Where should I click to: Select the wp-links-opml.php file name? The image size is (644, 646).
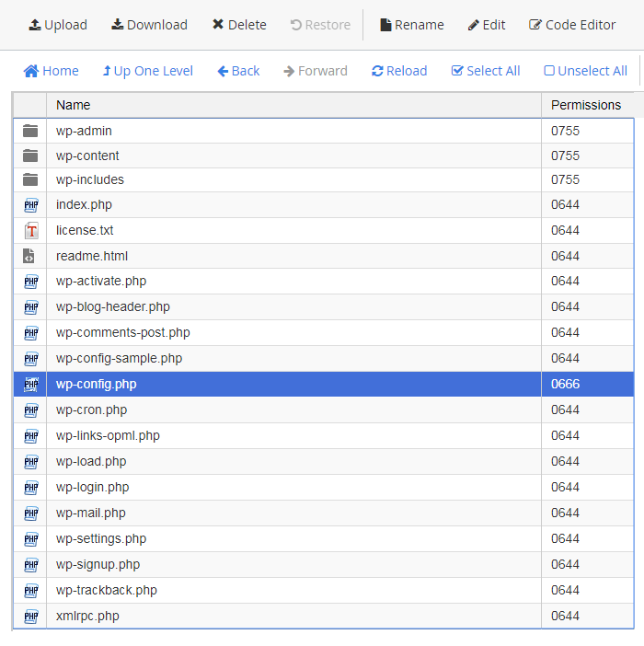pyautogui.click(x=108, y=435)
